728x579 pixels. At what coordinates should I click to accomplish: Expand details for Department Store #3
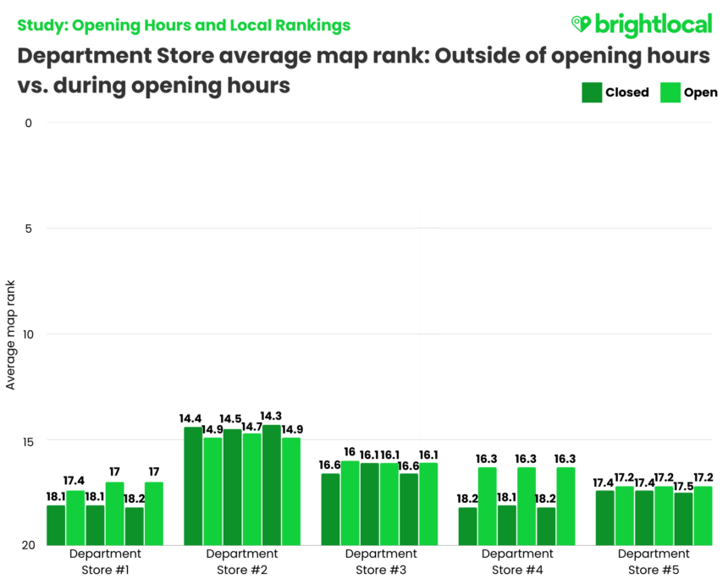[382, 561]
